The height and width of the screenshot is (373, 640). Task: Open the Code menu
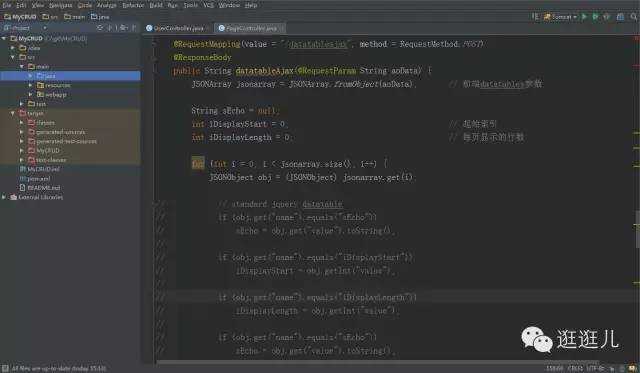pyautogui.click(x=84, y=5)
